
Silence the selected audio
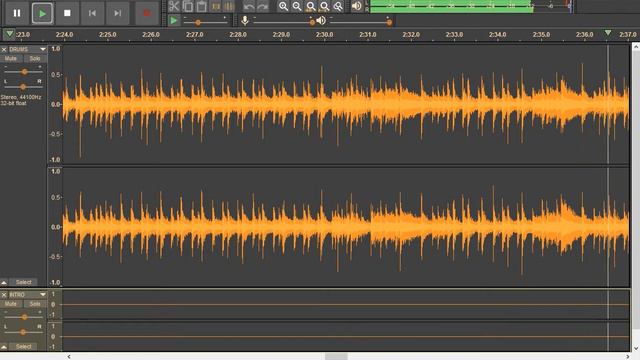[x=229, y=6]
